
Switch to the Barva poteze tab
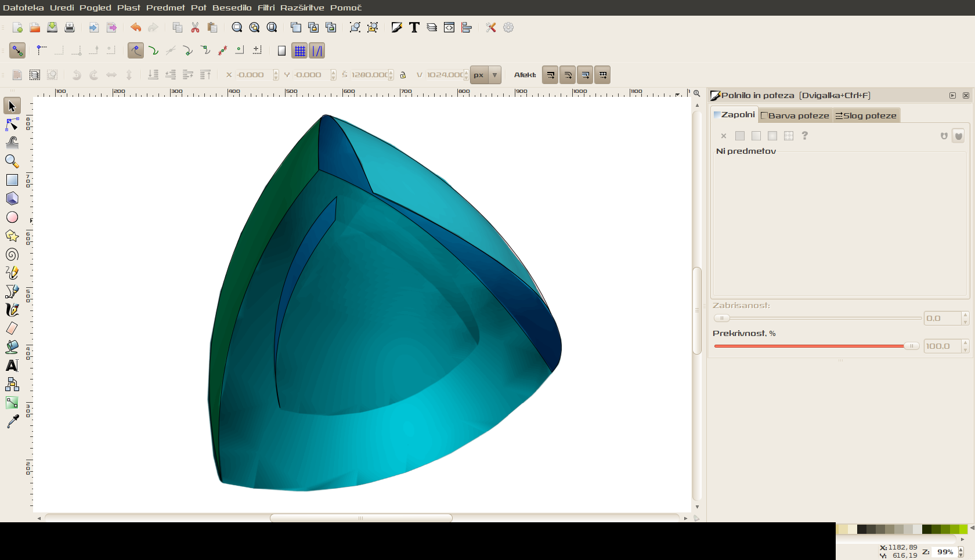tap(795, 115)
